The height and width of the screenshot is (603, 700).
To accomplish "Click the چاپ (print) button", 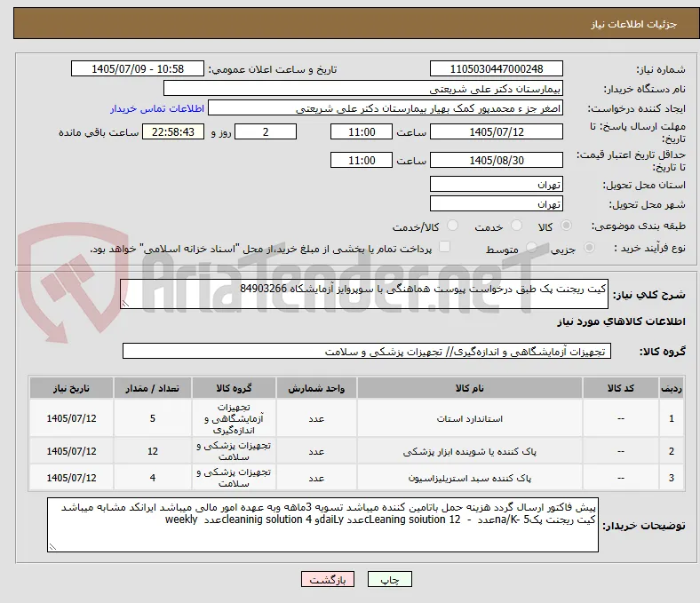I will (x=389, y=579).
